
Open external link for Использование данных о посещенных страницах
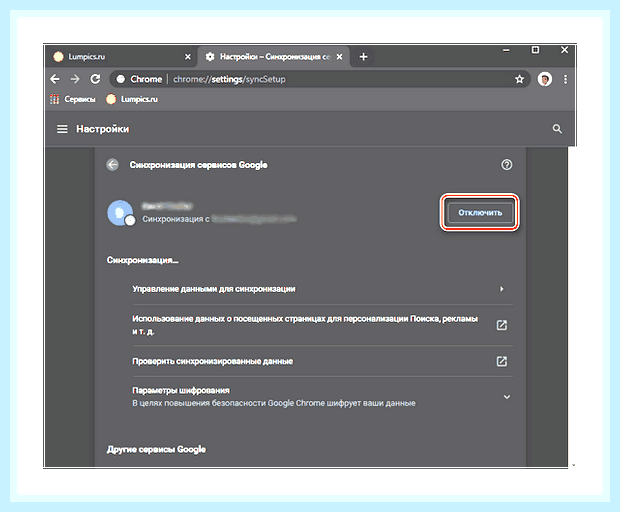point(502,325)
